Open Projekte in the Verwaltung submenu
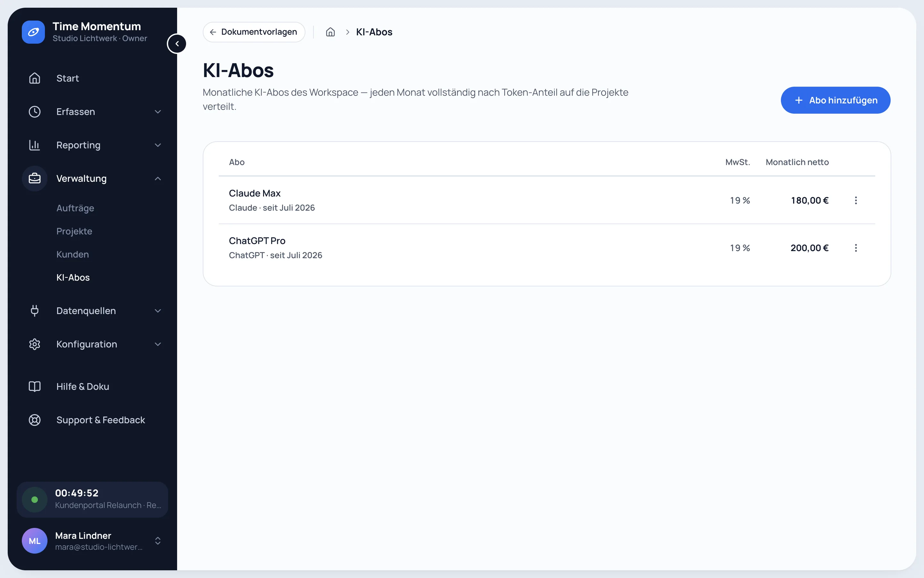924x578 pixels. 74,231
